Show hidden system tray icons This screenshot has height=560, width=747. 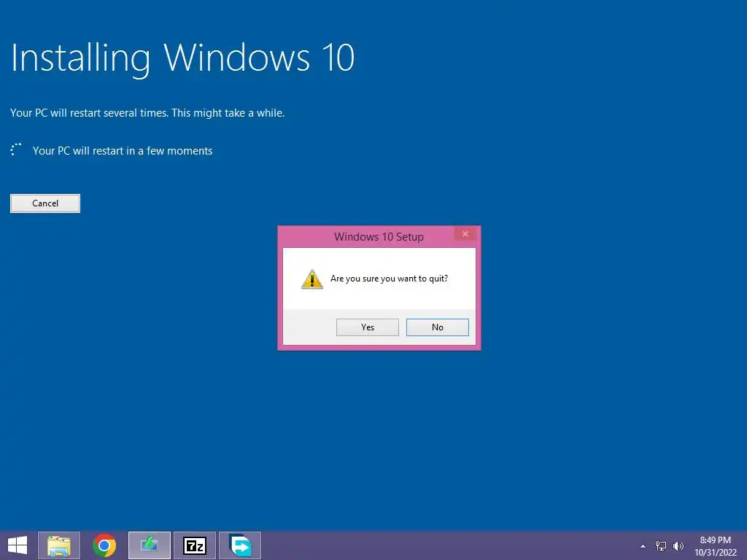643,546
